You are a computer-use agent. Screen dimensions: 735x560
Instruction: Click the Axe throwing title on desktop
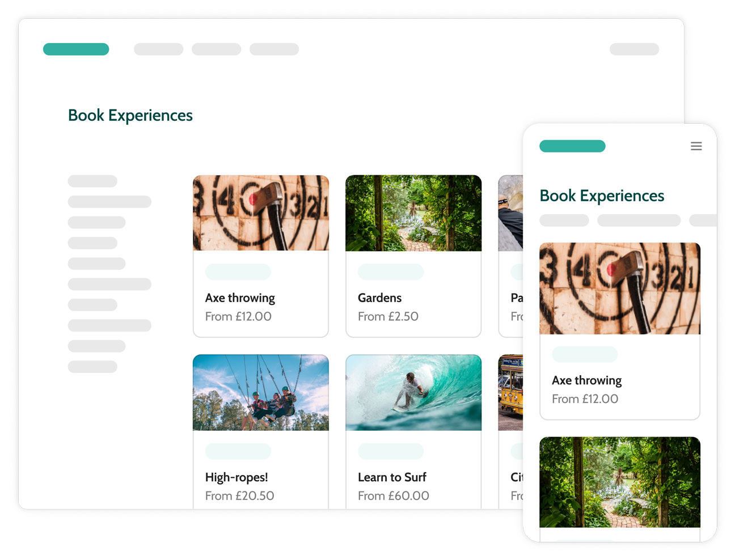[240, 298]
